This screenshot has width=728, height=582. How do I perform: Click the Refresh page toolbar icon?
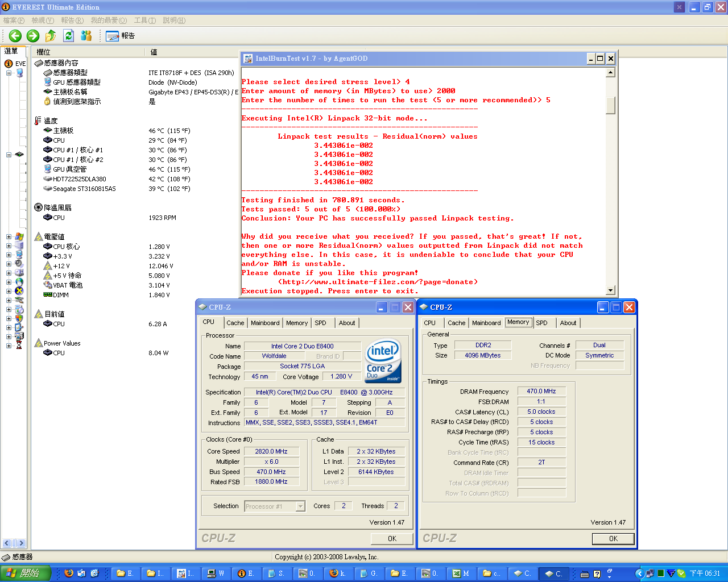pyautogui.click(x=68, y=36)
